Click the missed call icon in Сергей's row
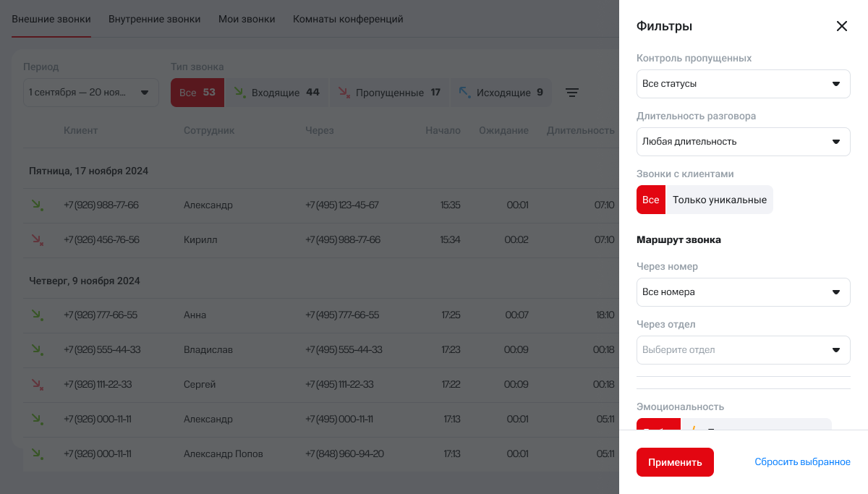This screenshot has height=494, width=868. coord(37,385)
